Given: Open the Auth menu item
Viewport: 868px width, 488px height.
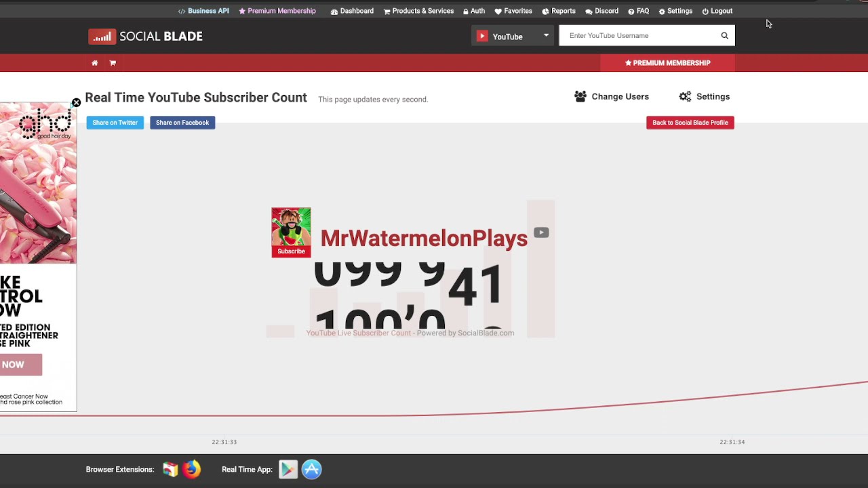Looking at the screenshot, I should pos(474,11).
